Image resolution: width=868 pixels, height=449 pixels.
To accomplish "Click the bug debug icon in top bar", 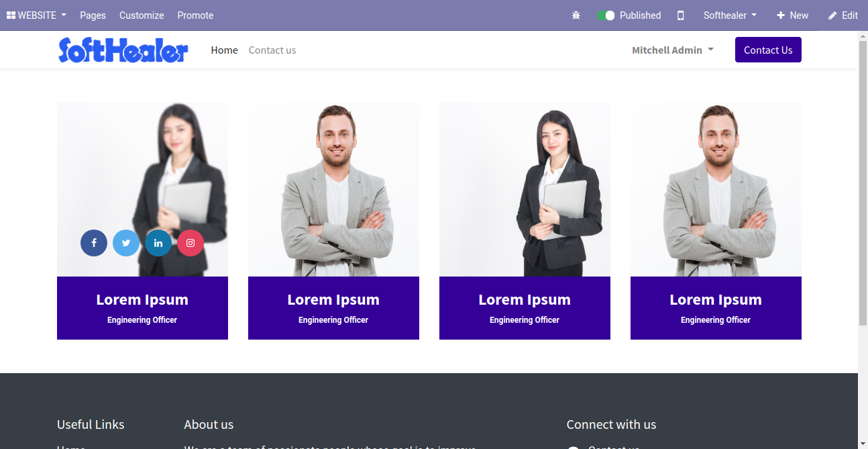I will click(x=576, y=15).
